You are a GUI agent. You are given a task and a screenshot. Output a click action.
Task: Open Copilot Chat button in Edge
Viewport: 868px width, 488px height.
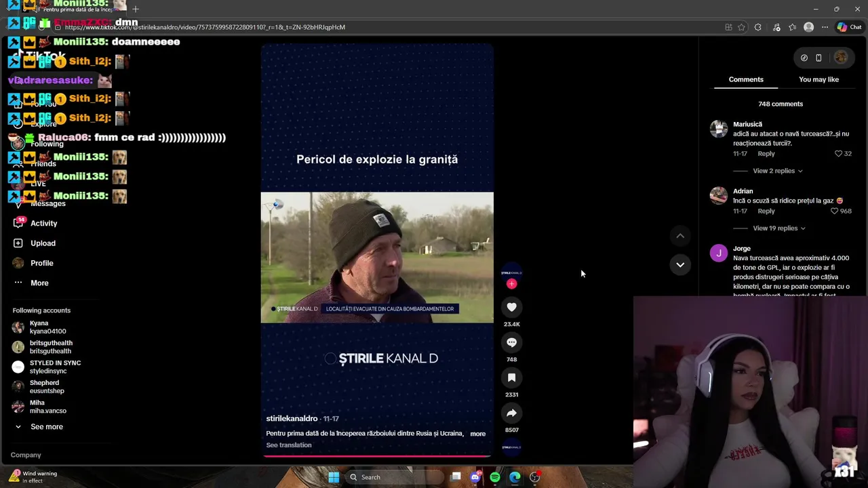pyautogui.click(x=849, y=27)
